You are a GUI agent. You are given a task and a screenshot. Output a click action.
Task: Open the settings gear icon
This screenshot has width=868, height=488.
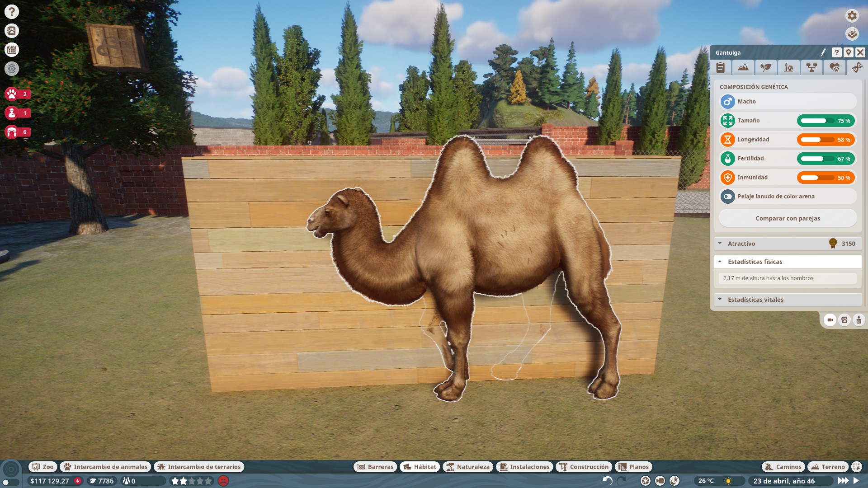[x=852, y=16]
